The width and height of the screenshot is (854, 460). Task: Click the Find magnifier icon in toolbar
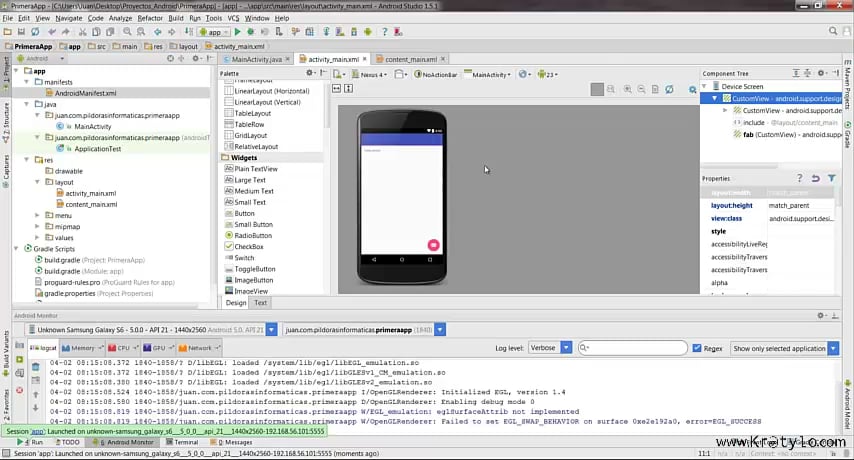(x=127, y=32)
